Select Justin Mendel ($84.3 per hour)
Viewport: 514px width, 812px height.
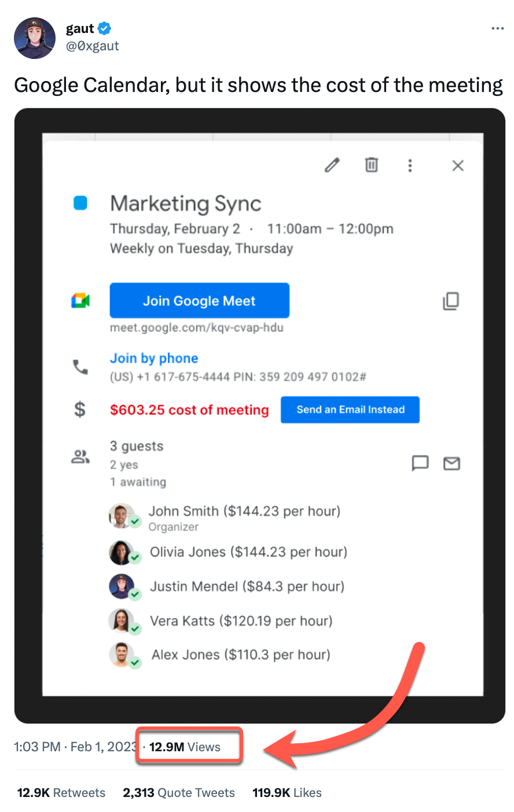coord(247,586)
